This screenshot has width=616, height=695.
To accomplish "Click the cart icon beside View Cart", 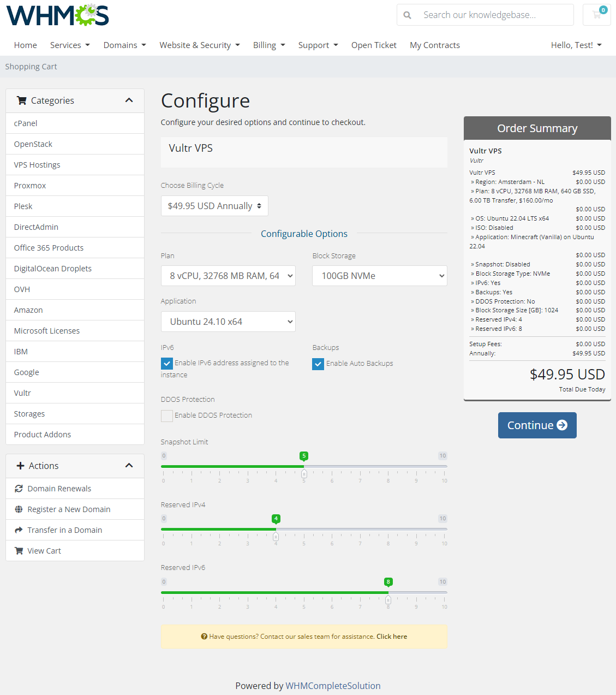I will [x=18, y=550].
